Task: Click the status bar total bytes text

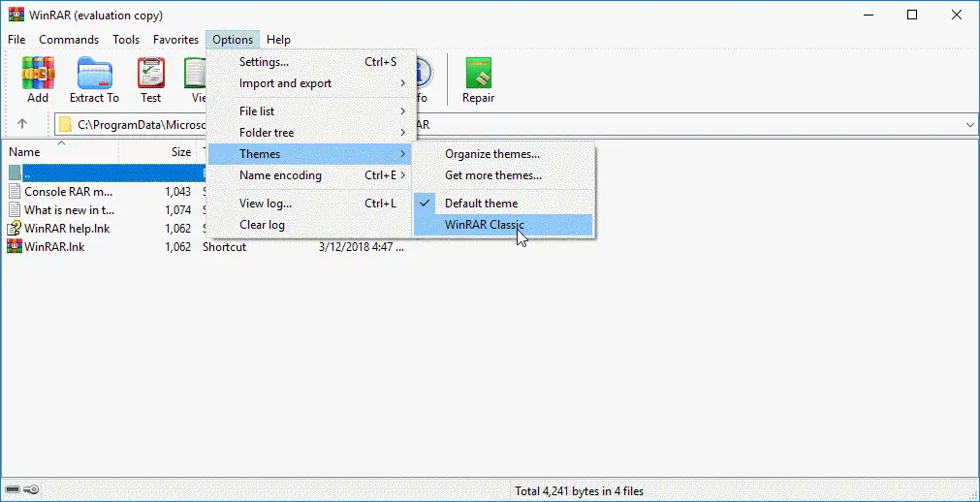Action: [580, 490]
